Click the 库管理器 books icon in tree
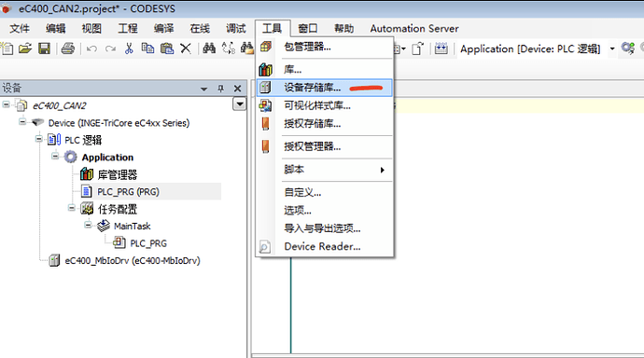The width and height of the screenshot is (644, 358). pos(87,174)
